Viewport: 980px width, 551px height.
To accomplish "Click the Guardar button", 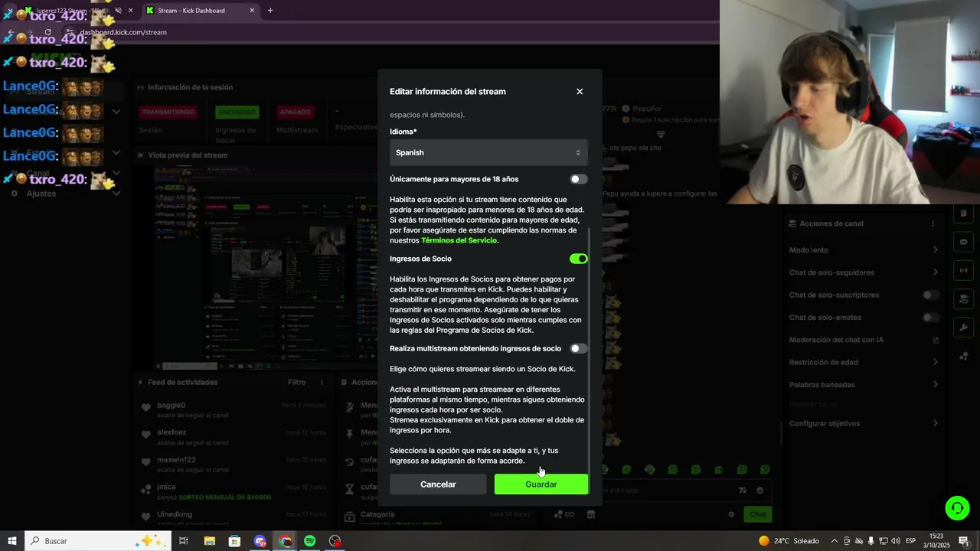I will 541,484.
